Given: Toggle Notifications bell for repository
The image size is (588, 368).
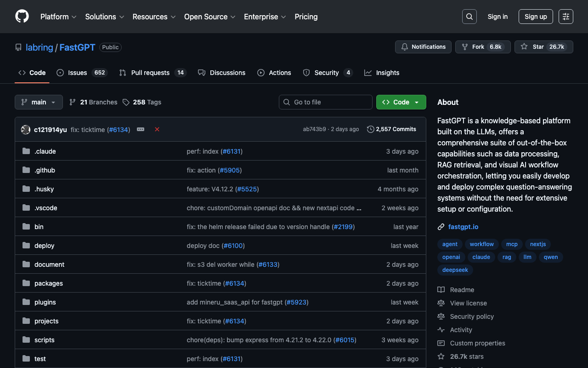Looking at the screenshot, I should [x=423, y=47].
